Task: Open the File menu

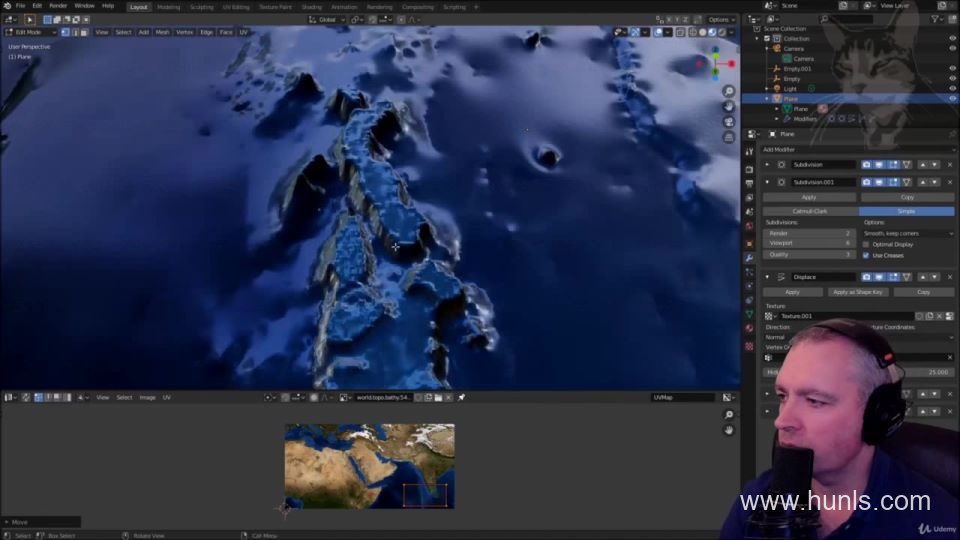Action: point(21,6)
